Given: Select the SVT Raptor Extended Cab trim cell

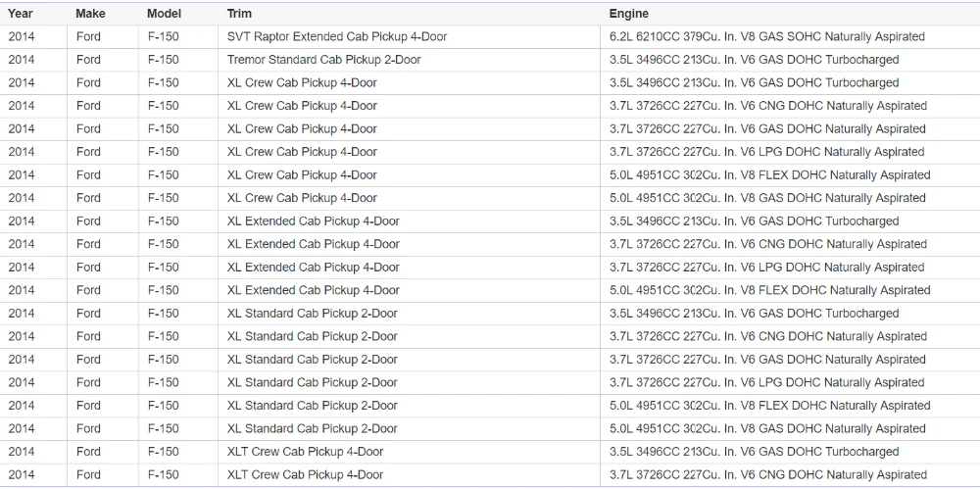Looking at the screenshot, I should 337,37.
